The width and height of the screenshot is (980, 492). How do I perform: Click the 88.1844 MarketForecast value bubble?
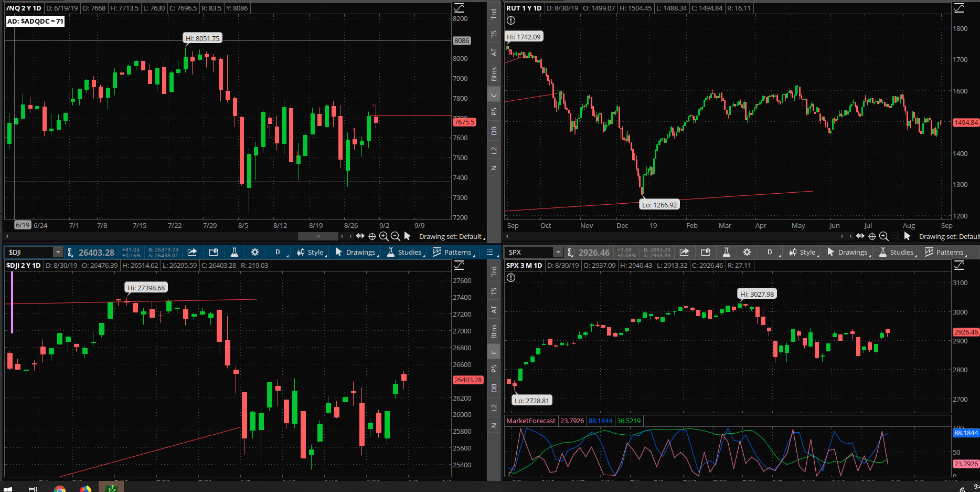tap(966, 433)
